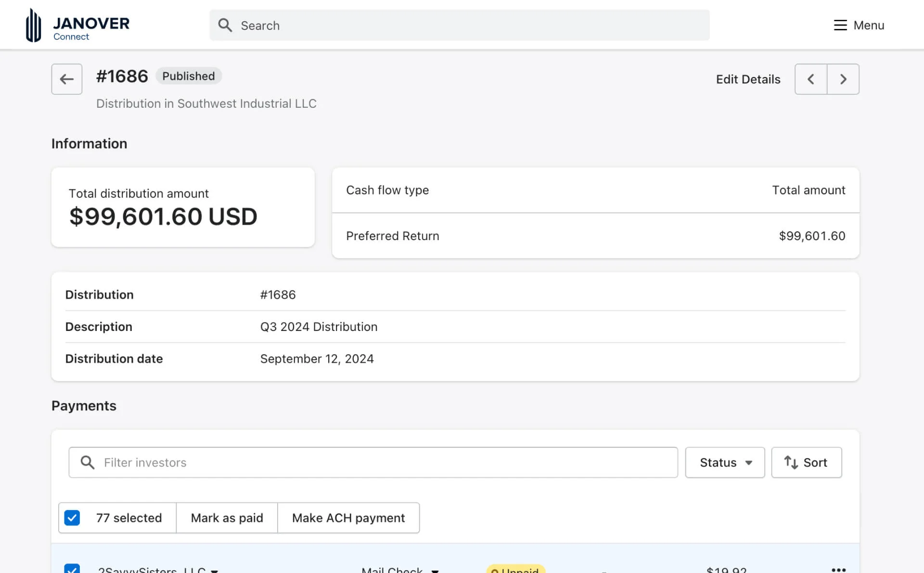924x573 pixels.
Task: Open the search icon in top bar
Action: coord(225,25)
